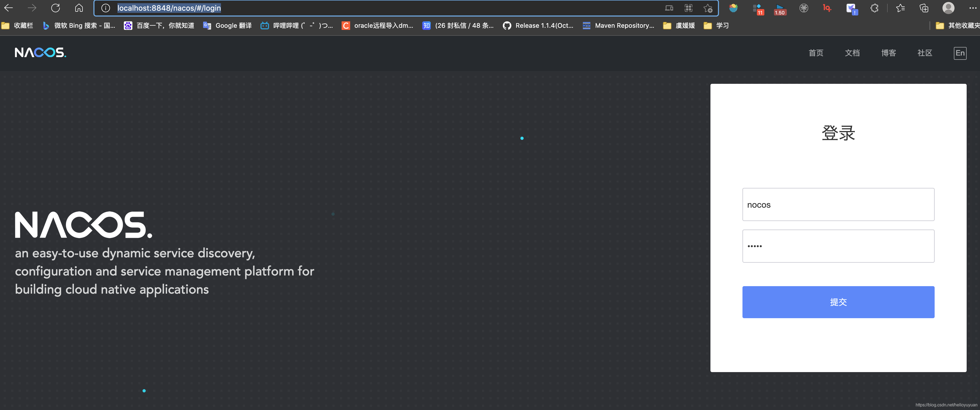Image resolution: width=980 pixels, height=410 pixels.
Task: Open the 微软 Bing 搜索 bookmark
Action: [x=79, y=25]
